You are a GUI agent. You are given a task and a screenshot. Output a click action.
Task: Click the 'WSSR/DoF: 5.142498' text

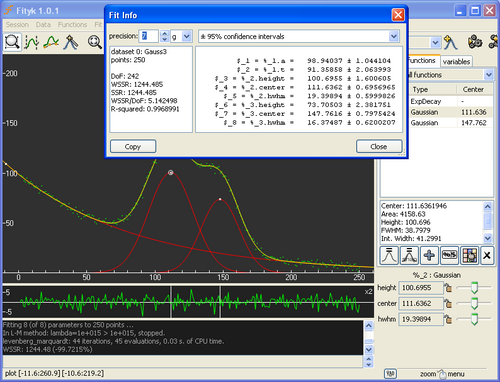click(144, 101)
